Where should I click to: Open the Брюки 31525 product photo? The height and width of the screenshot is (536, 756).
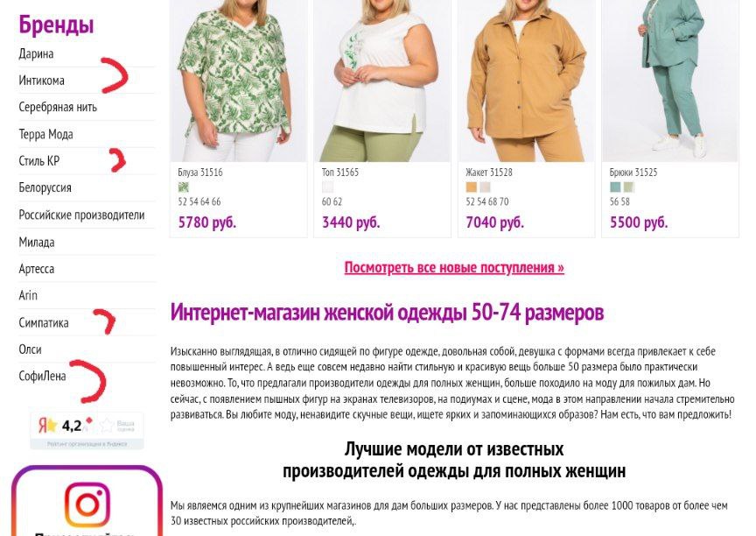click(x=670, y=81)
